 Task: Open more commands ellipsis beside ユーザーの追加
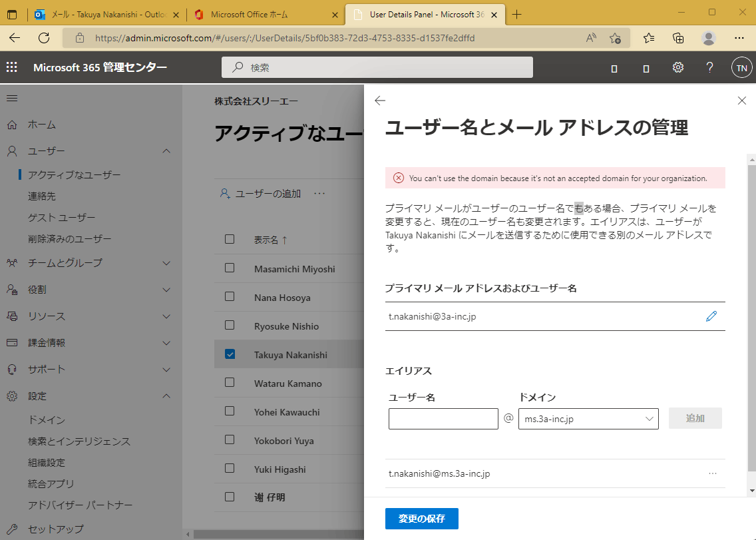coord(319,194)
